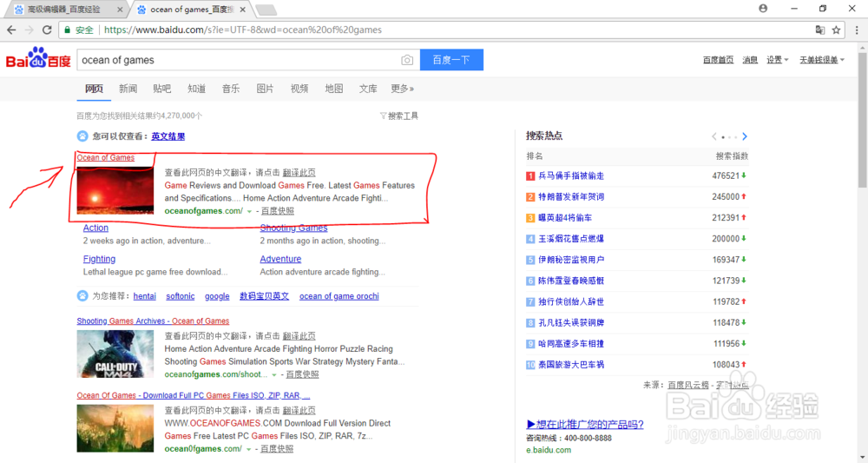Click 想在此推广您的产品吗 promo link
The width and height of the screenshot is (868, 463).
[584, 424]
